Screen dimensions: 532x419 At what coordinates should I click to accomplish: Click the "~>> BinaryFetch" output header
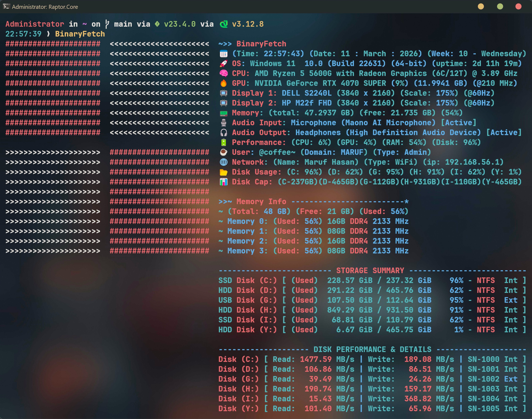click(252, 44)
